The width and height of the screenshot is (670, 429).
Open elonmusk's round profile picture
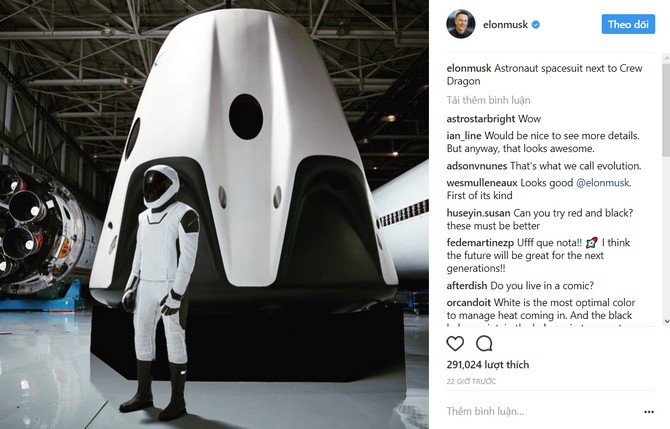tap(461, 24)
